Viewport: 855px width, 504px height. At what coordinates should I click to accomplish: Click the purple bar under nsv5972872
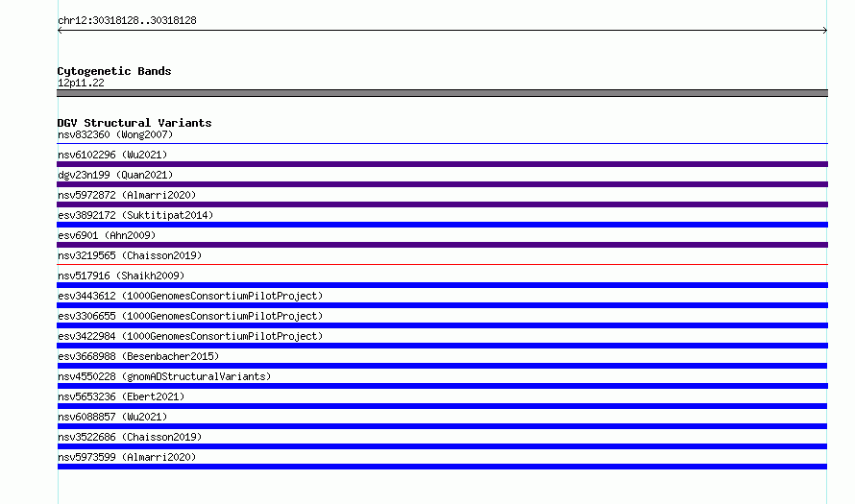tap(442, 204)
